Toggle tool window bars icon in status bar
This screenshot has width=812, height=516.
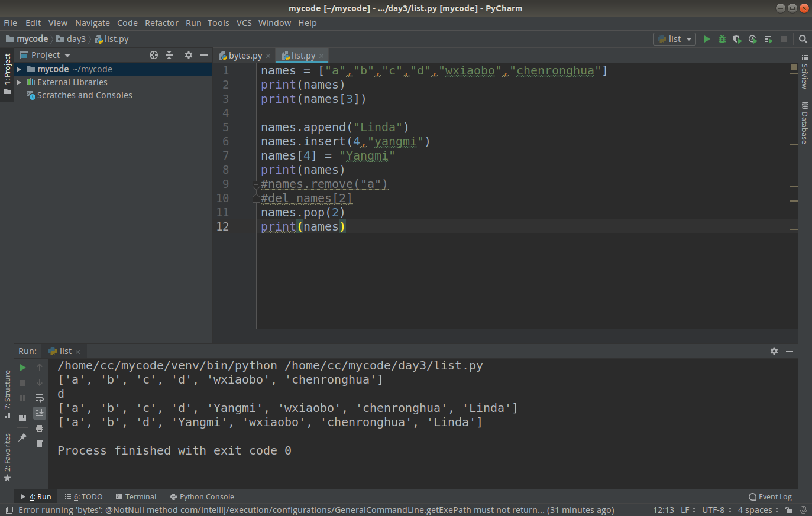coord(9,510)
